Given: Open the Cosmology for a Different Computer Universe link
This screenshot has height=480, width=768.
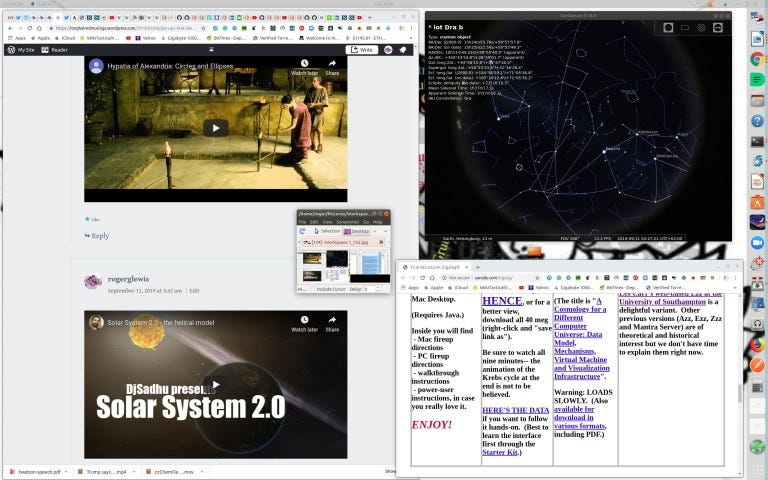Looking at the screenshot, I should (581, 338).
